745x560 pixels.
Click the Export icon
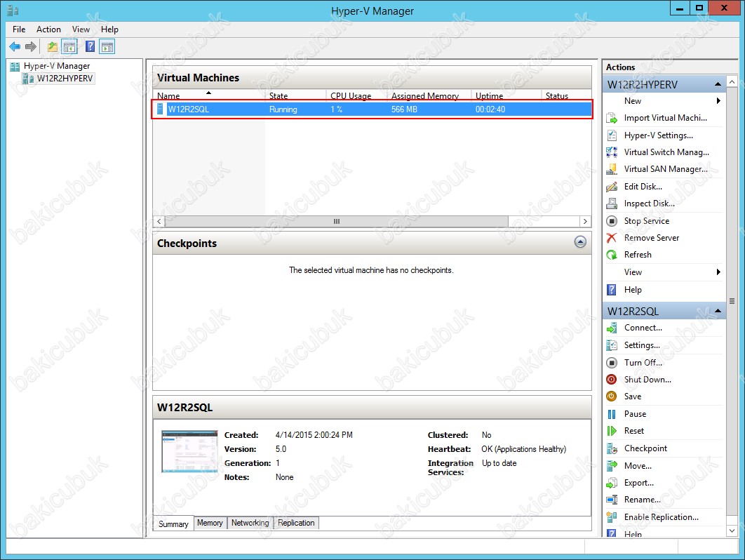tap(612, 483)
